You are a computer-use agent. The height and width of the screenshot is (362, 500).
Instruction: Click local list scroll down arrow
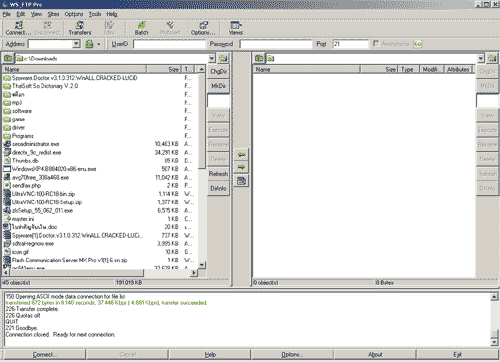click(202, 265)
